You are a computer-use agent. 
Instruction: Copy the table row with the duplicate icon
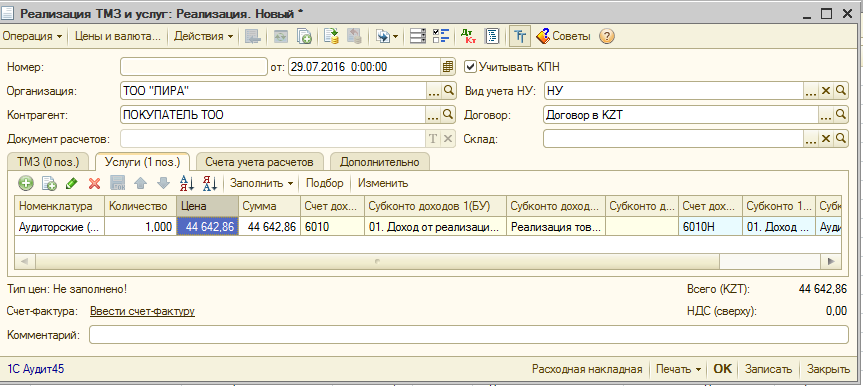(50, 183)
